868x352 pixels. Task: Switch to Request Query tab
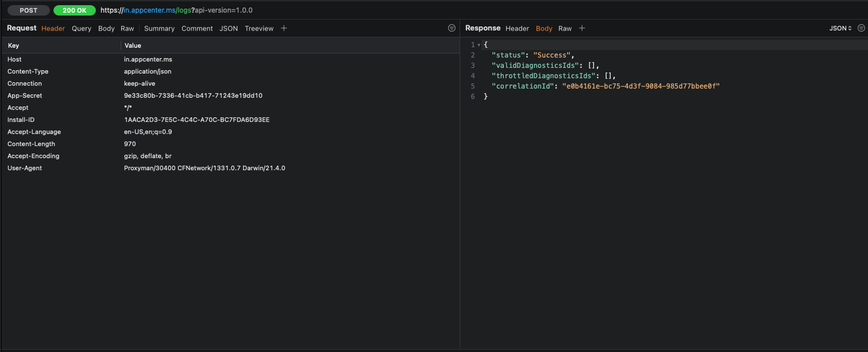pyautogui.click(x=82, y=28)
